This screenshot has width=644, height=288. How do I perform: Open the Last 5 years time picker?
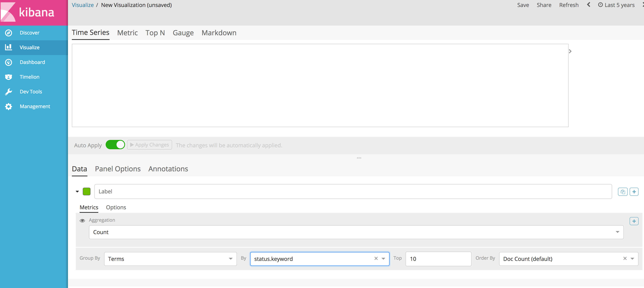point(616,5)
